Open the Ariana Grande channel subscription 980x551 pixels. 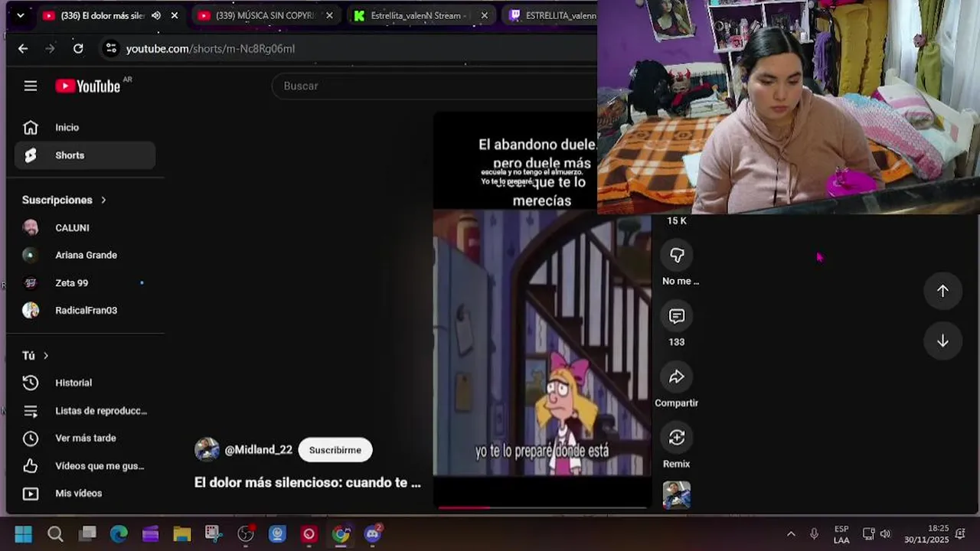[85, 255]
